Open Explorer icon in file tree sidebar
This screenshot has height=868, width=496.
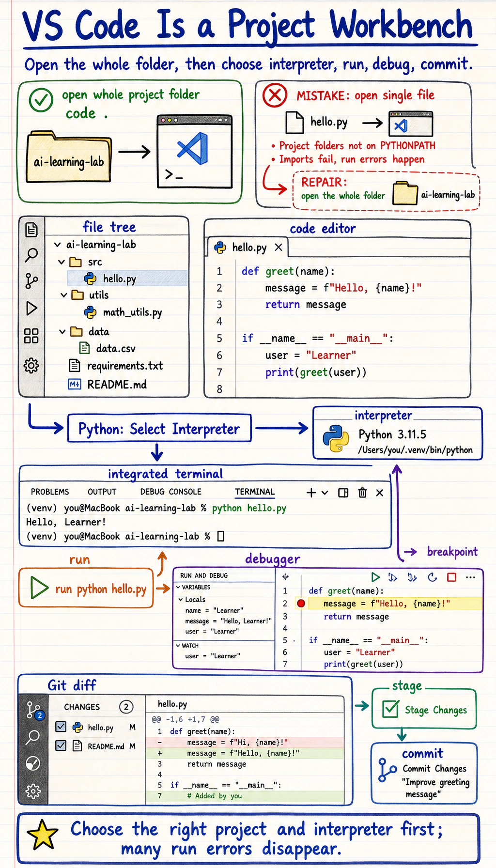(31, 230)
